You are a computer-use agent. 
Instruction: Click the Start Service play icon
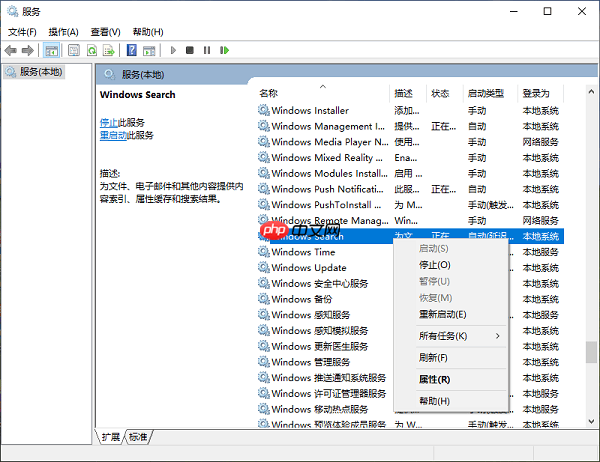(x=173, y=50)
